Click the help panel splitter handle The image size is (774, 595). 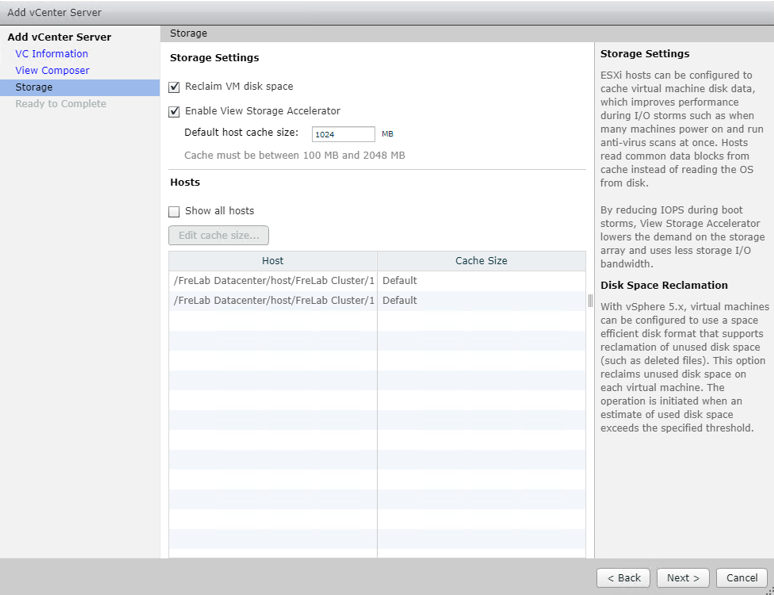(590, 300)
